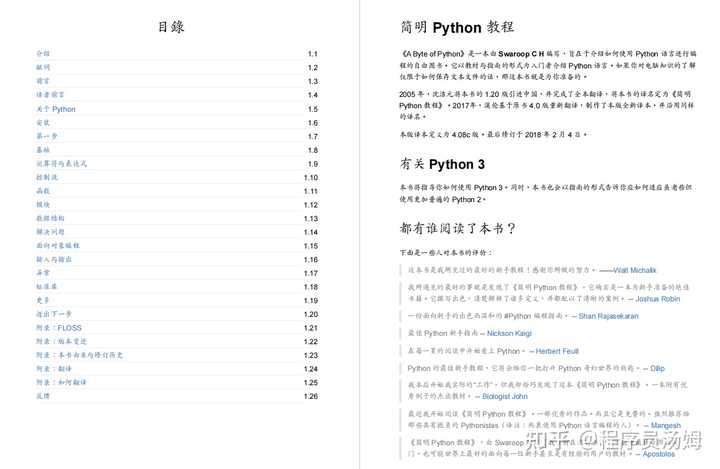Go to contents entry 1.11 函数
This screenshot has height=469, width=720.
pos(43,191)
